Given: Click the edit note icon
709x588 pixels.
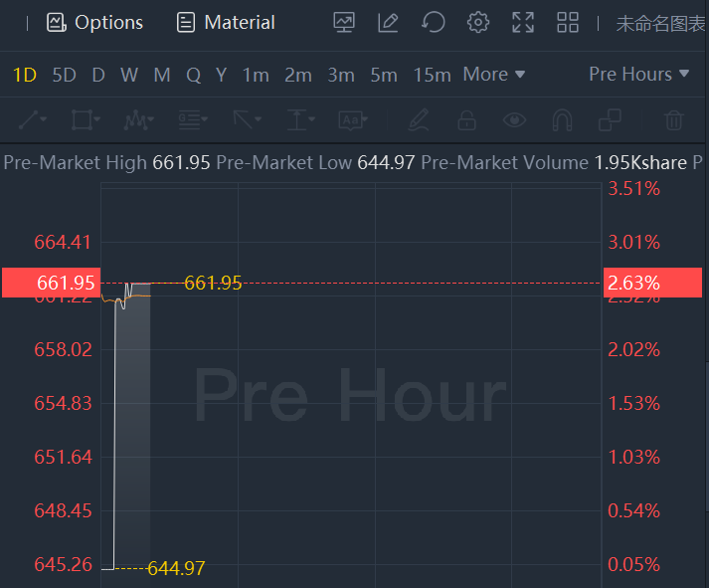Looking at the screenshot, I should tap(389, 22).
